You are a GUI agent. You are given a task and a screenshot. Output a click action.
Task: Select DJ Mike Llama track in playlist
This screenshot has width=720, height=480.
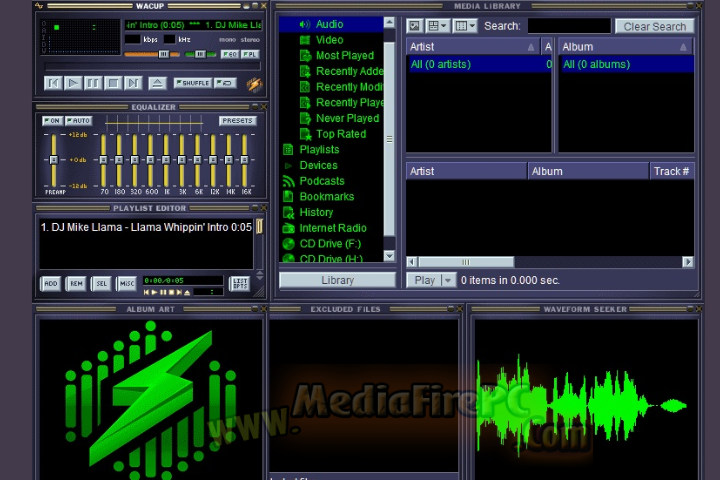[x=146, y=227]
